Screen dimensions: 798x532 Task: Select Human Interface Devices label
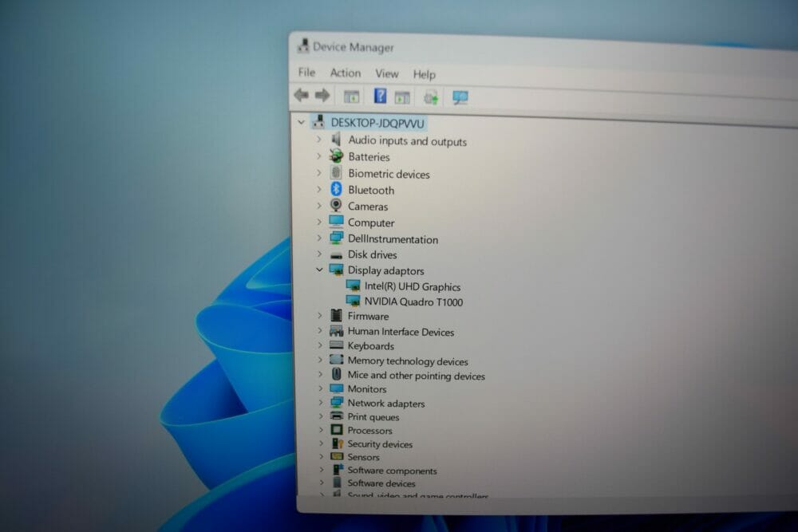401,332
